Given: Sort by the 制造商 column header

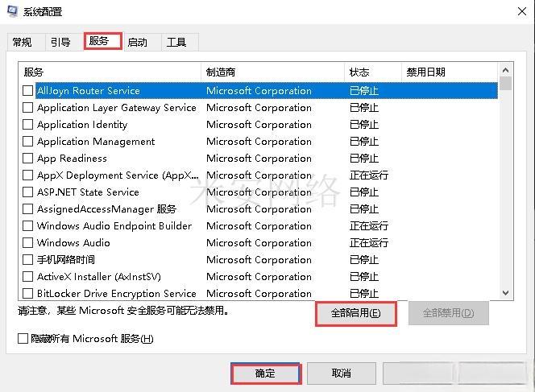Looking at the screenshot, I should click(x=272, y=72).
